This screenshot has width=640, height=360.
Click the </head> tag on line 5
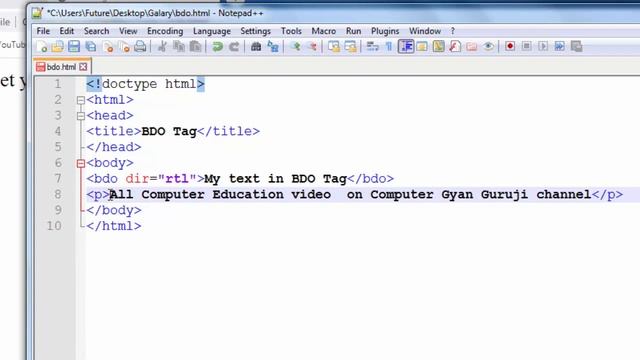click(114, 147)
